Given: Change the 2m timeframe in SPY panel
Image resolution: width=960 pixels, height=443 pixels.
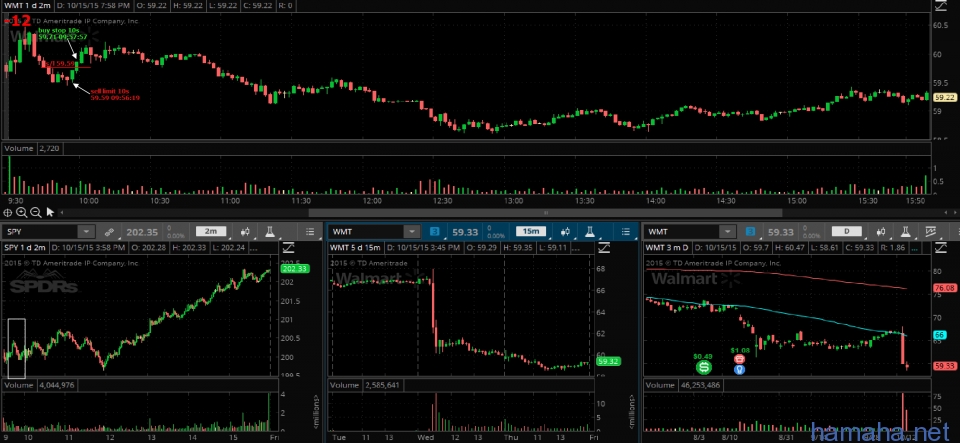Looking at the screenshot, I should [211, 232].
